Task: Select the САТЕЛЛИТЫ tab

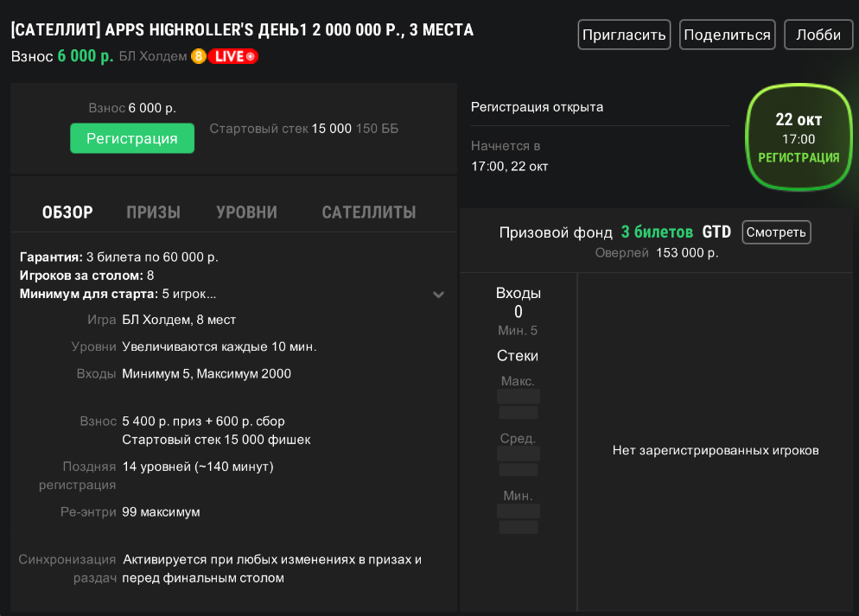Action: pos(368,213)
